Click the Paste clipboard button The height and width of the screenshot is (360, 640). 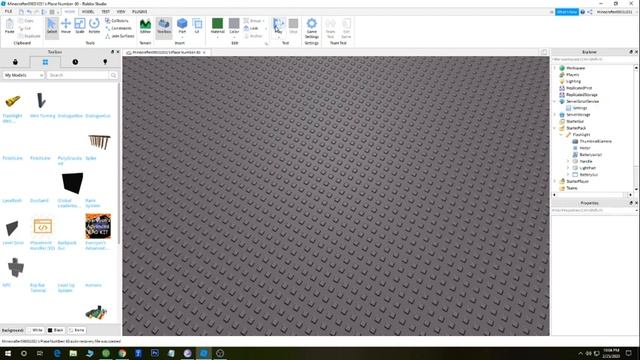click(x=9, y=26)
